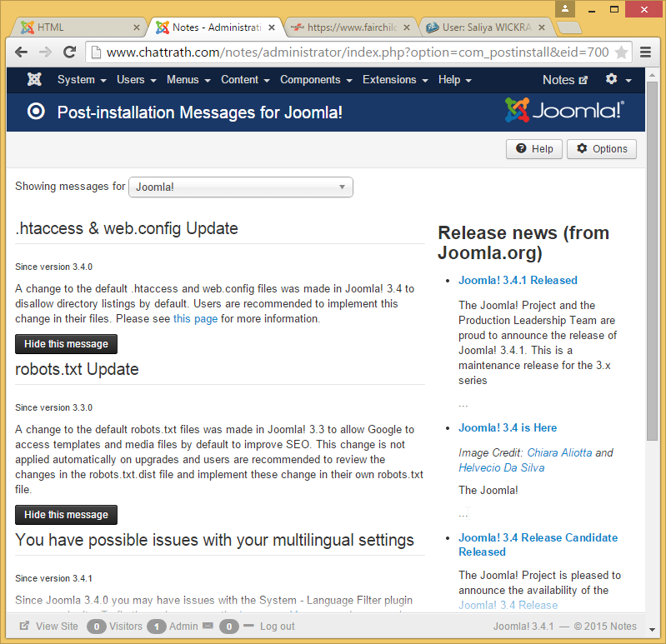666x644 pixels.
Task: Click View Site in the status bar
Action: (49, 627)
